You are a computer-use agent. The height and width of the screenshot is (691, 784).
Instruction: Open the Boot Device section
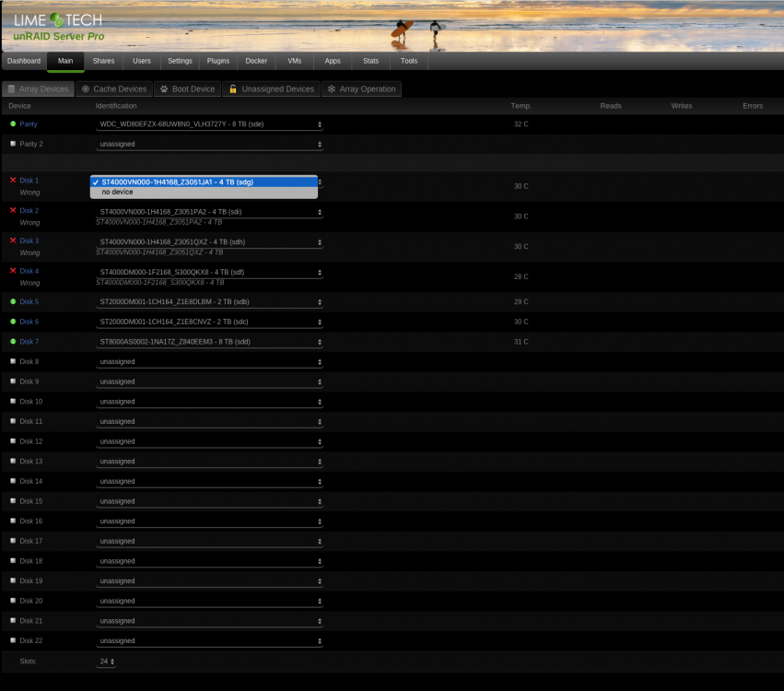[188, 89]
